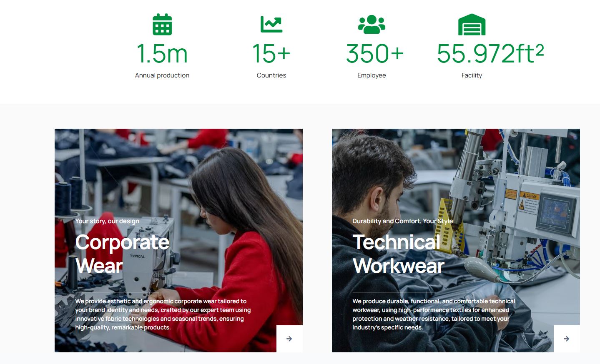Click the Corporate Wear description paragraph
This screenshot has width=600, height=364.
(163, 314)
